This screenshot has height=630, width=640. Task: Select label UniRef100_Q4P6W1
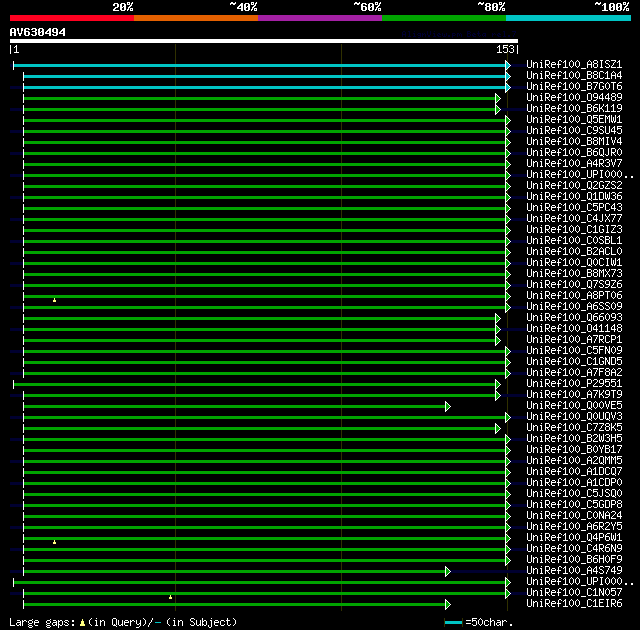(x=574, y=538)
